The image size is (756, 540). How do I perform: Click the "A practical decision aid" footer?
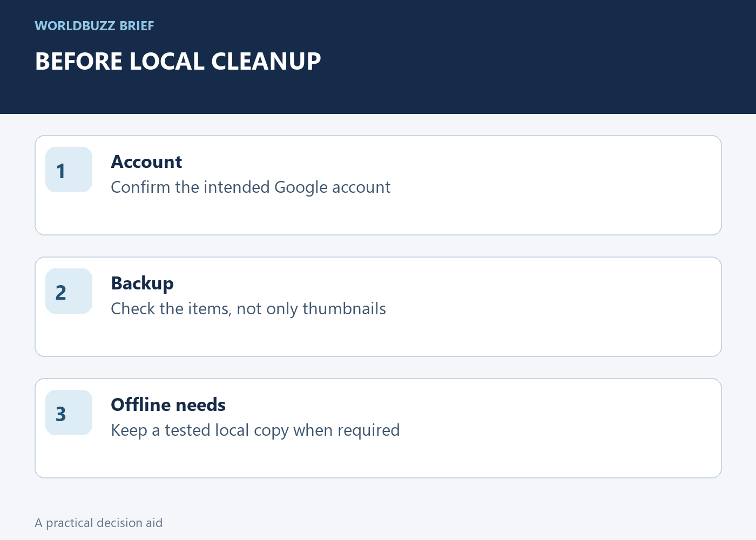[x=99, y=523]
